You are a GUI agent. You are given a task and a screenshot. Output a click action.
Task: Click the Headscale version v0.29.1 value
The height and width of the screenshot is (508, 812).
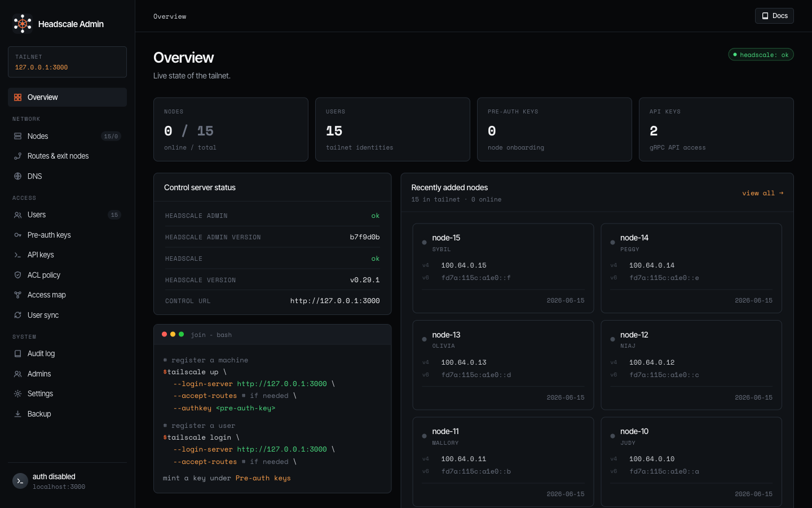pyautogui.click(x=365, y=280)
